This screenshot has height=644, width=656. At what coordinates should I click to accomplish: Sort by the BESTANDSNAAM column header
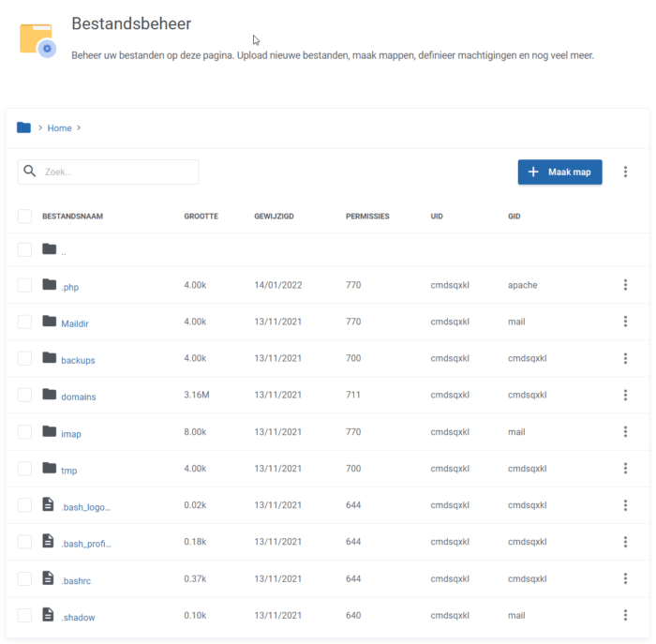(72, 217)
